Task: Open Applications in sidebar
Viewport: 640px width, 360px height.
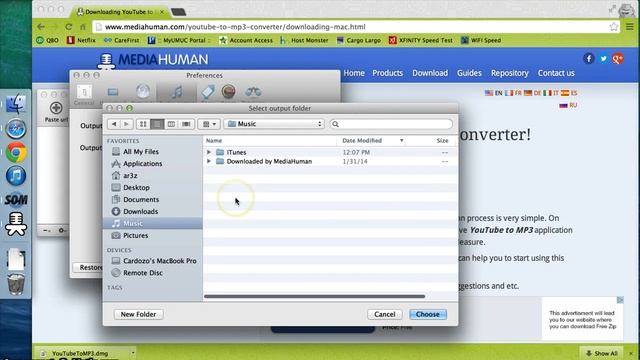Action: (142, 164)
